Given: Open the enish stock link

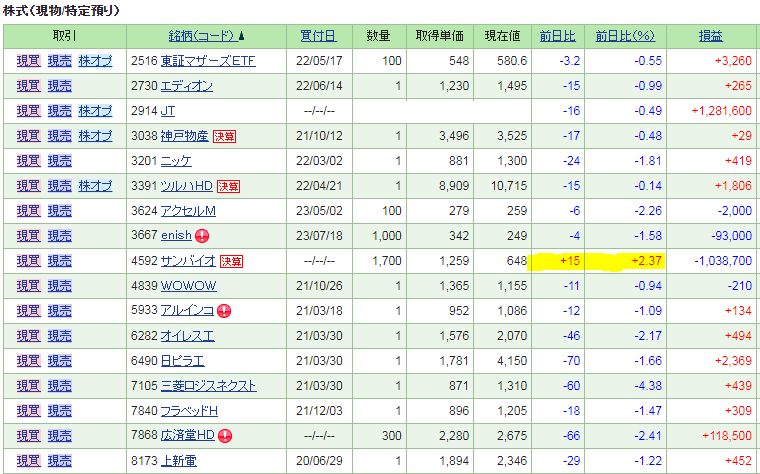Looking at the screenshot, I should click(x=176, y=236).
